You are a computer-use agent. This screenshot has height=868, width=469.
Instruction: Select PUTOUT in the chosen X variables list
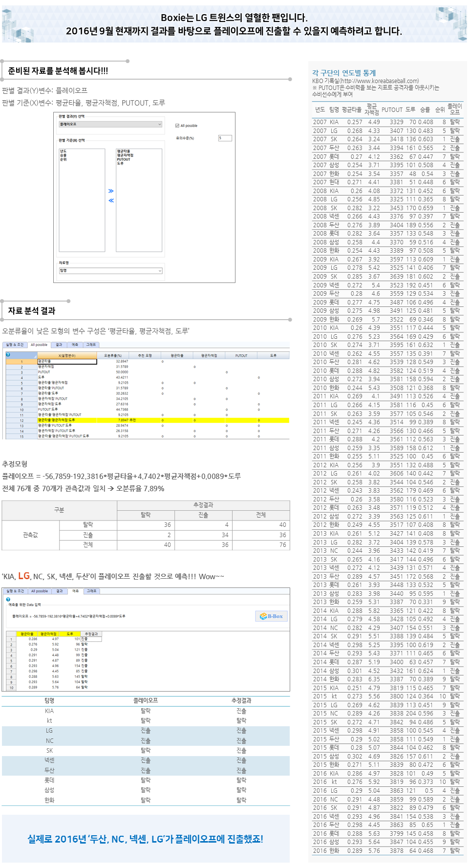[x=124, y=159]
